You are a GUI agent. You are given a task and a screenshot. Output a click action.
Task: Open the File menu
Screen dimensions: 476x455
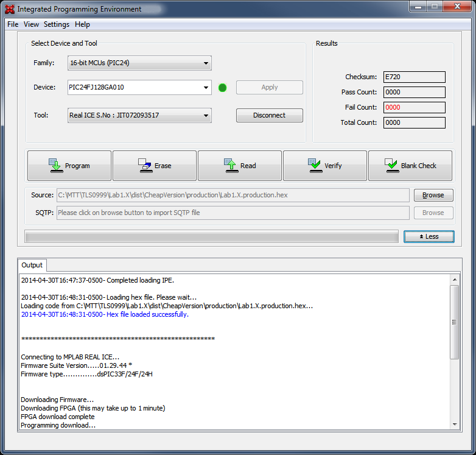click(x=13, y=24)
